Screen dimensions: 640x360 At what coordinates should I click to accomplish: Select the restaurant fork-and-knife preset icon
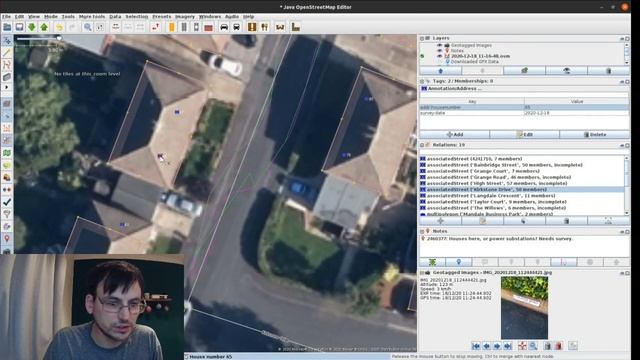[264, 27]
